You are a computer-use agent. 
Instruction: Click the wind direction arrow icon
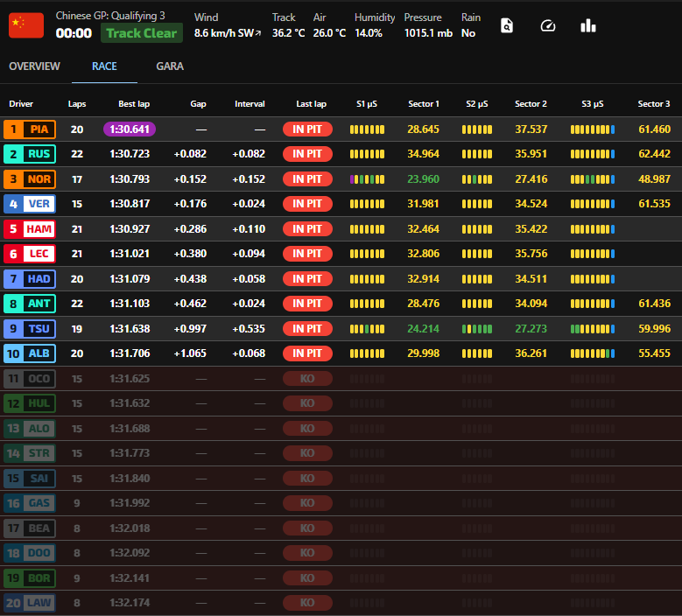(258, 33)
